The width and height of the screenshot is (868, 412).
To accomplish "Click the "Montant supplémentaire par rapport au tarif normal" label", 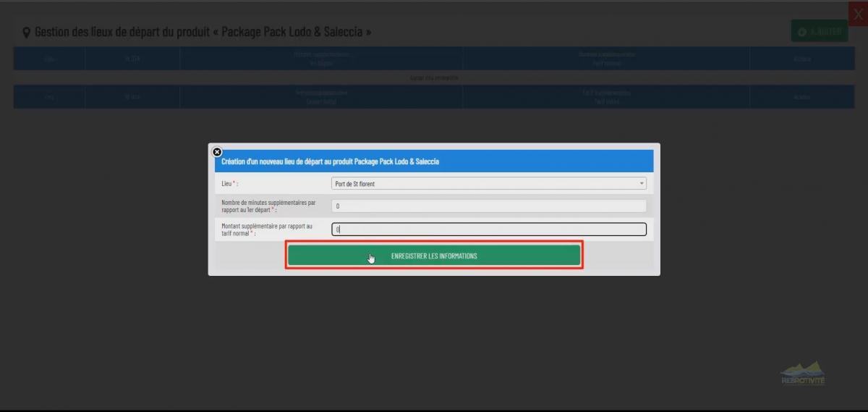I will click(267, 230).
